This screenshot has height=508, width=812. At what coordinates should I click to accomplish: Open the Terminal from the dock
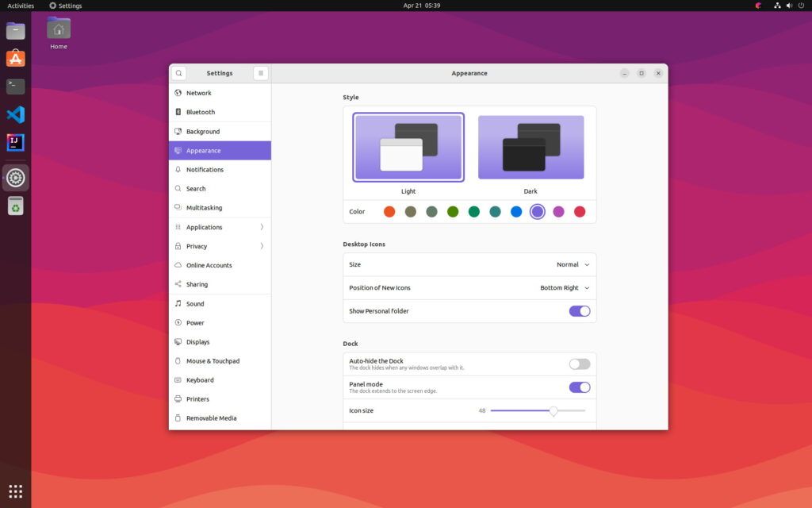pos(16,86)
